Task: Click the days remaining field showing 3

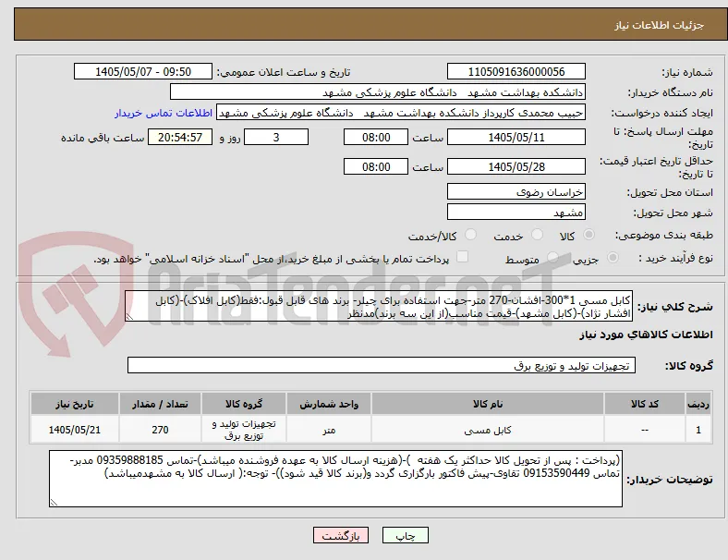Action: (276, 137)
